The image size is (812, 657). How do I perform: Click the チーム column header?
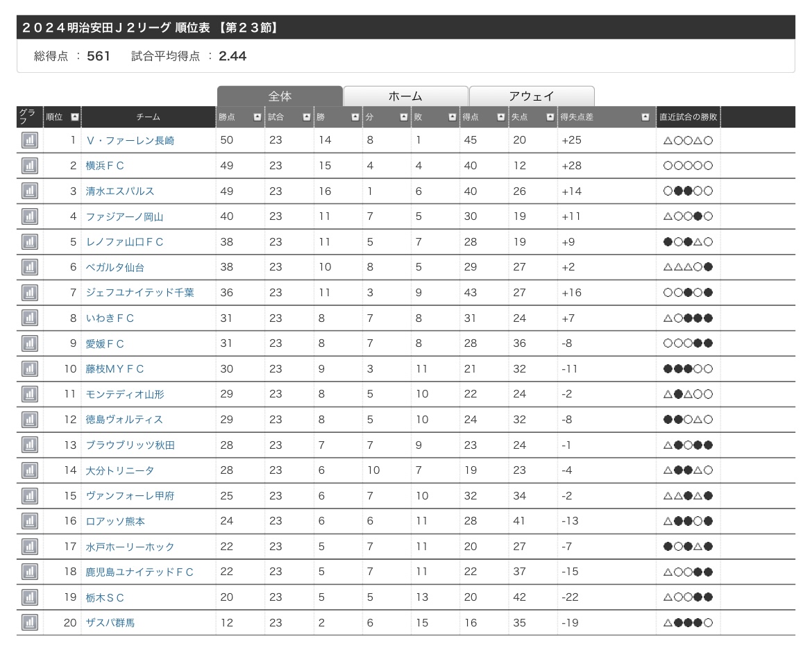pyautogui.click(x=148, y=117)
